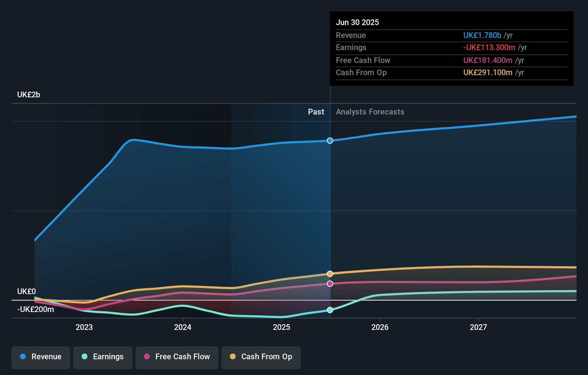
Task: Switch to the Past chart view
Action: [x=316, y=112]
